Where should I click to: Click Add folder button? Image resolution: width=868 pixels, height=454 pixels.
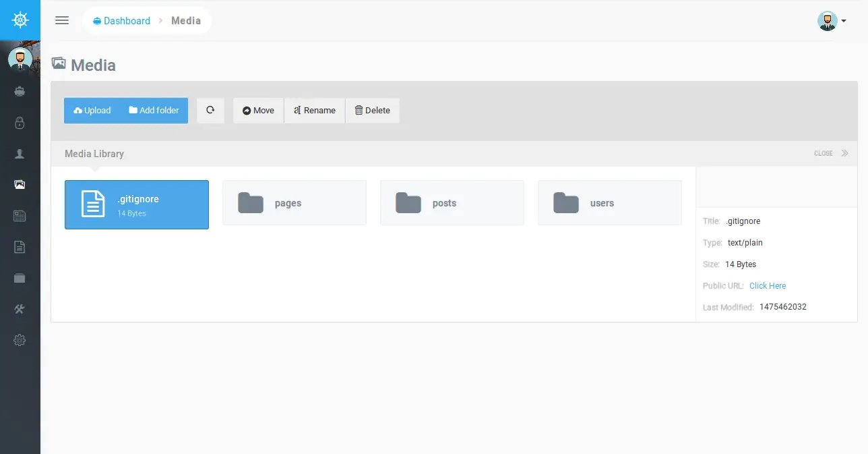pyautogui.click(x=154, y=111)
